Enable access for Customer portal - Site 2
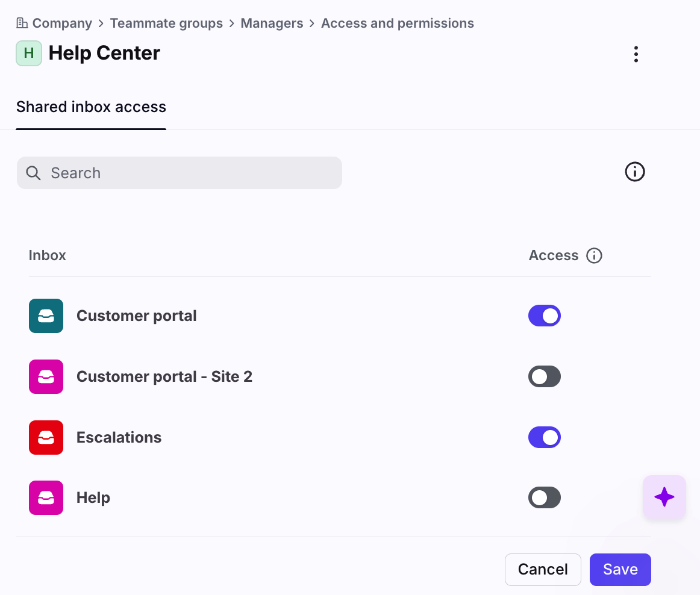The image size is (700, 595). [x=544, y=377]
